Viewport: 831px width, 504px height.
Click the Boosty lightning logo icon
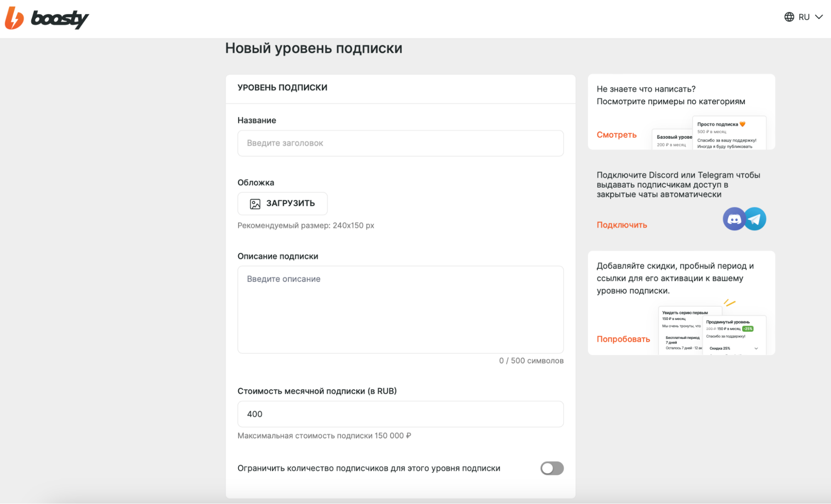click(x=14, y=18)
